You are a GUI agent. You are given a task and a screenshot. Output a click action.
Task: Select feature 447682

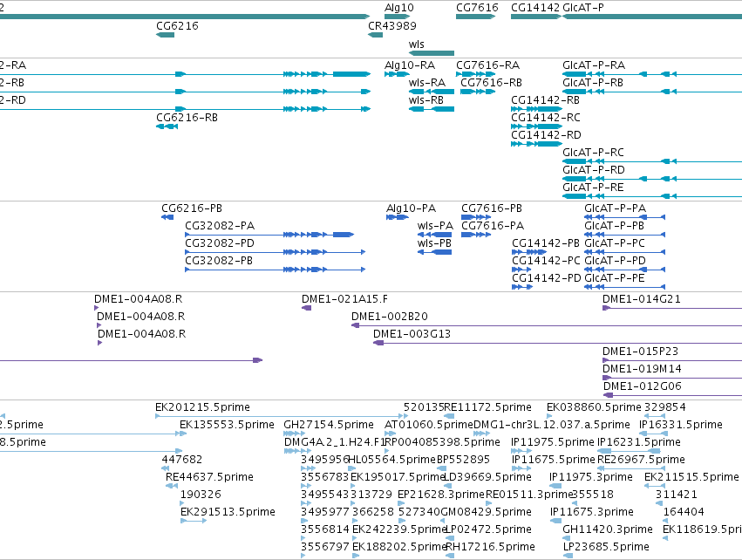click(182, 460)
